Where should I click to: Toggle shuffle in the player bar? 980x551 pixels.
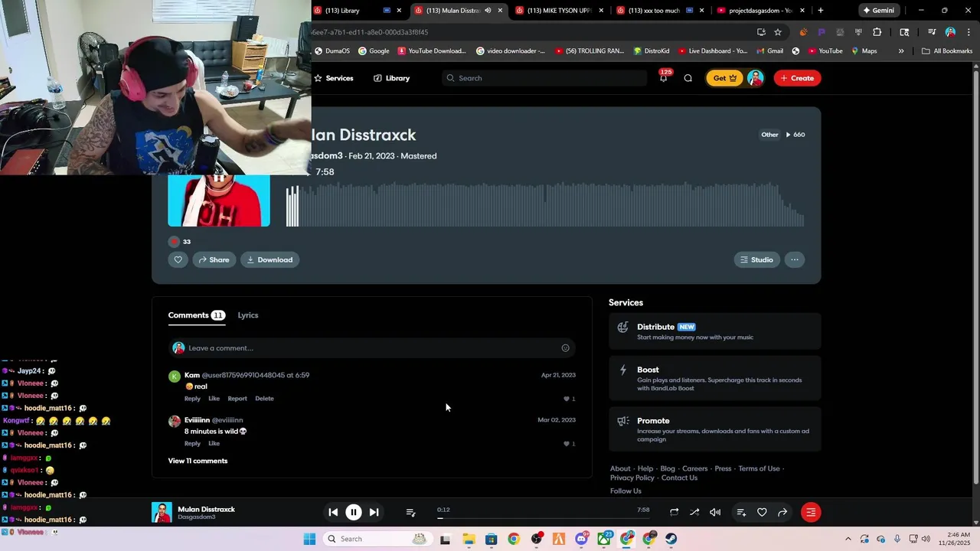tap(694, 512)
